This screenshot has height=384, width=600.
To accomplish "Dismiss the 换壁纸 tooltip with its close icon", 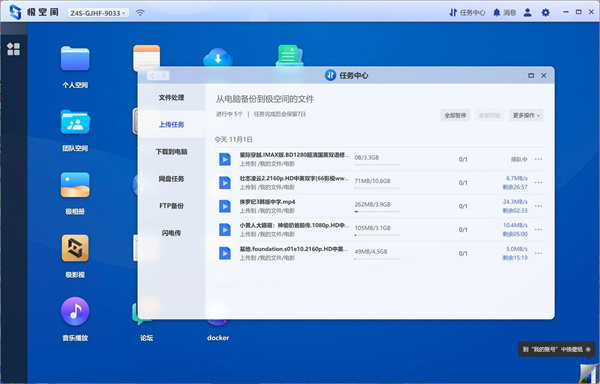I will pos(588,349).
